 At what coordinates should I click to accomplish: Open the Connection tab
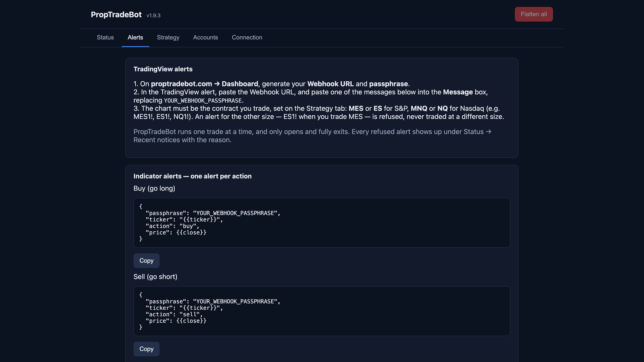[247, 37]
